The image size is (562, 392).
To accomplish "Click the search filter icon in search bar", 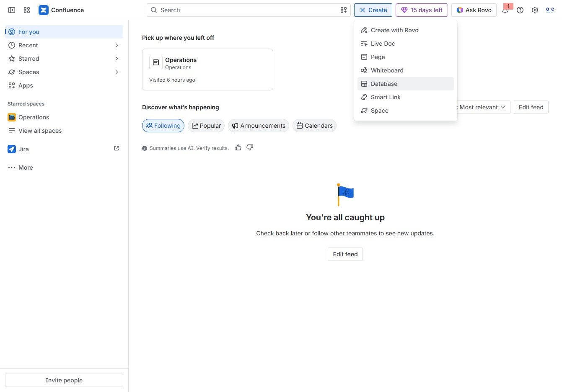I will click(344, 10).
